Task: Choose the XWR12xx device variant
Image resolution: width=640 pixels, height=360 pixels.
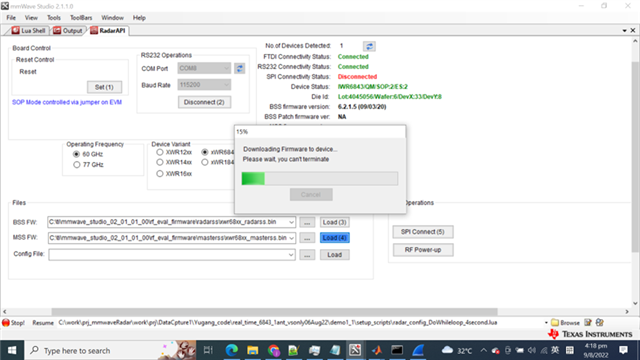Action: pos(160,152)
